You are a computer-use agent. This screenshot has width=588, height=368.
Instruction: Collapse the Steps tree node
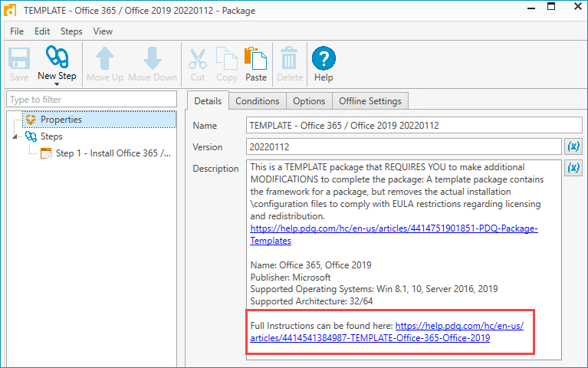coord(15,136)
